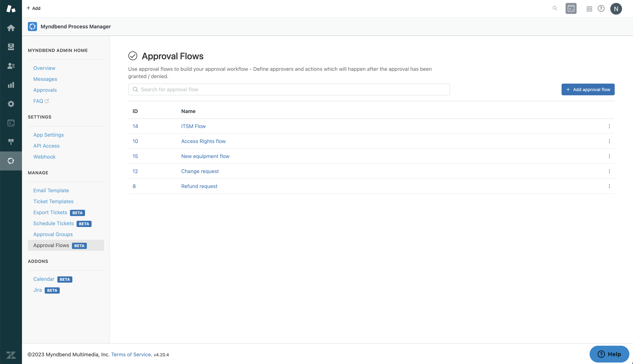Viewport: 633px width, 364px height.
Task: Select the developer console icon in the sidebar
Action: point(11,123)
